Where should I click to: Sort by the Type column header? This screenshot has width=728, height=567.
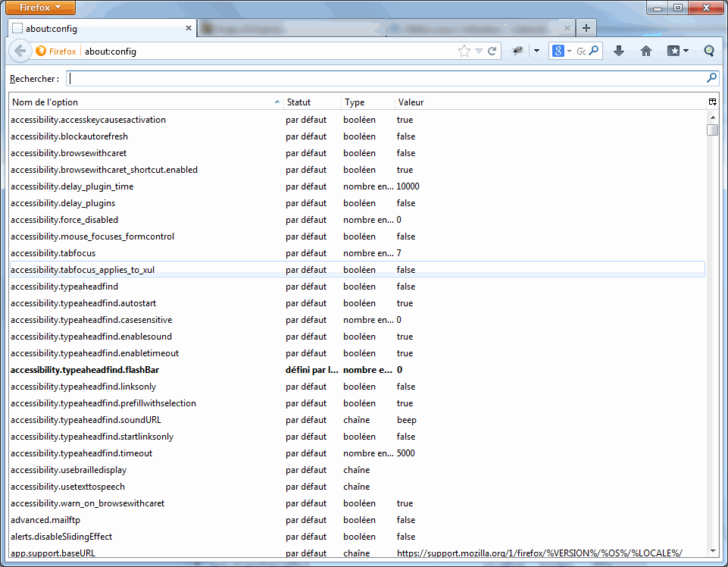click(367, 102)
